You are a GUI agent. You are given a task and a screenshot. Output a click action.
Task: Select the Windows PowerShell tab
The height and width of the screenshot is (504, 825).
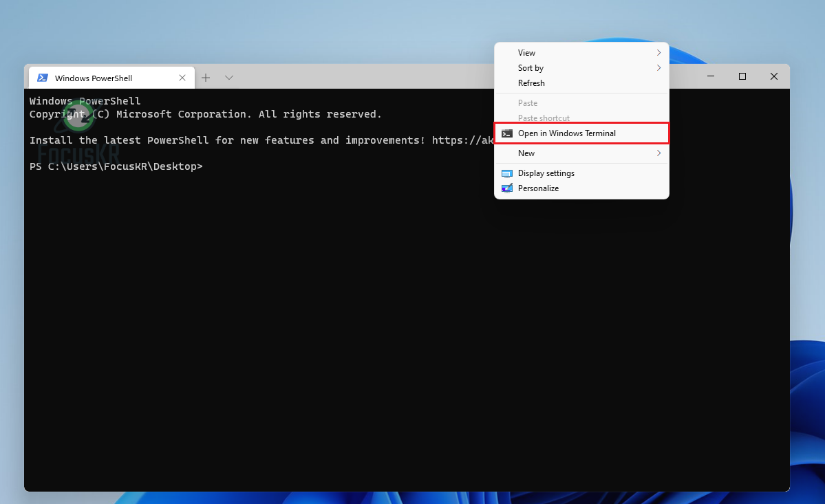[x=111, y=78]
